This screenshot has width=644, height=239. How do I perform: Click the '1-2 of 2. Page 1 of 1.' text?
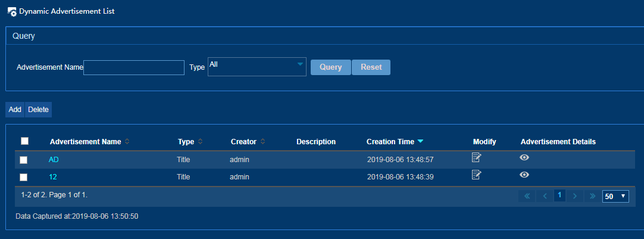[x=54, y=194]
